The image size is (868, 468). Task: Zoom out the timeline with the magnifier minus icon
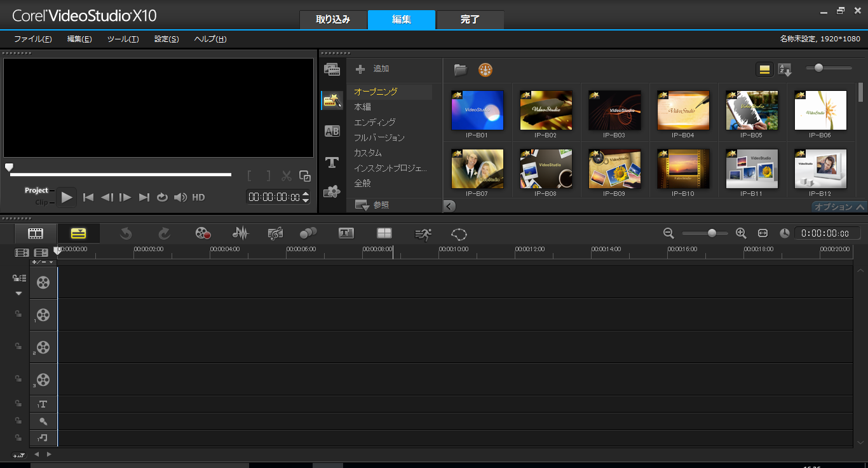[668, 233]
